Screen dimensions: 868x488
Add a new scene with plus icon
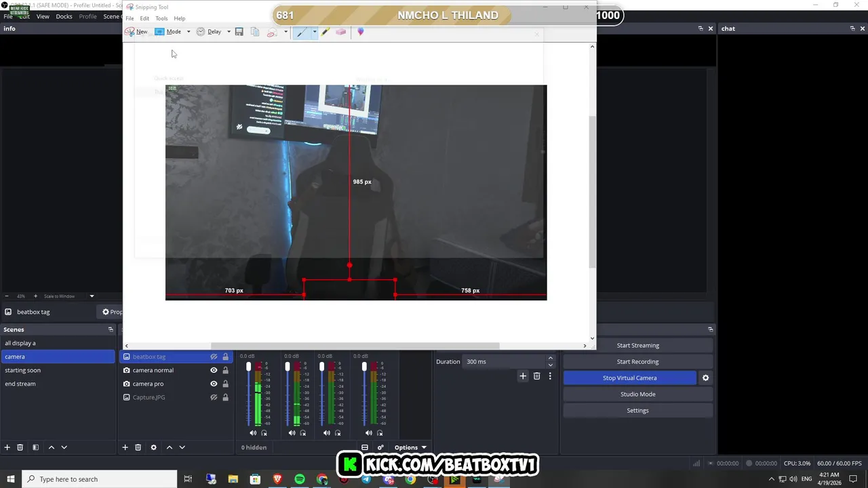[7, 447]
